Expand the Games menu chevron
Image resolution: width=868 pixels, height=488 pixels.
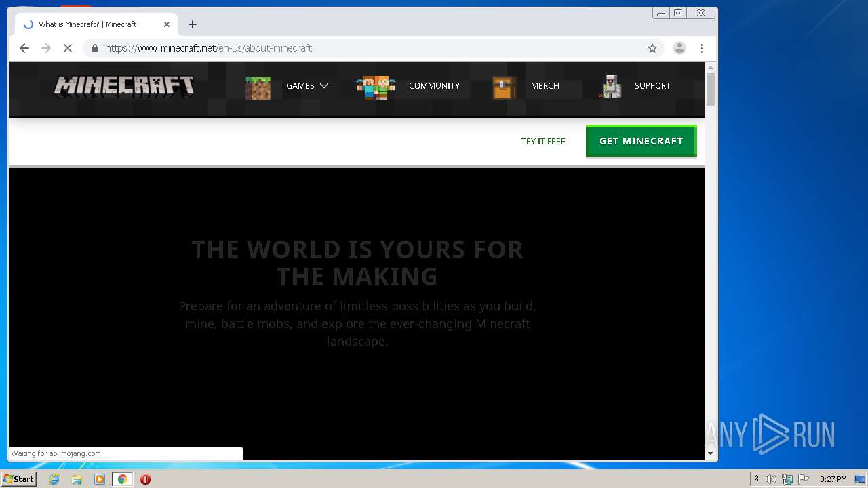click(324, 86)
